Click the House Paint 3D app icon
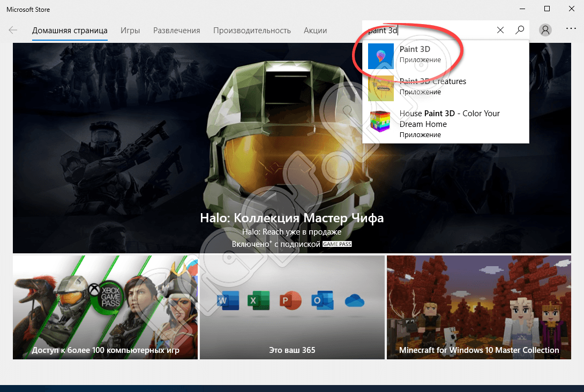The height and width of the screenshot is (392, 584). point(381,120)
